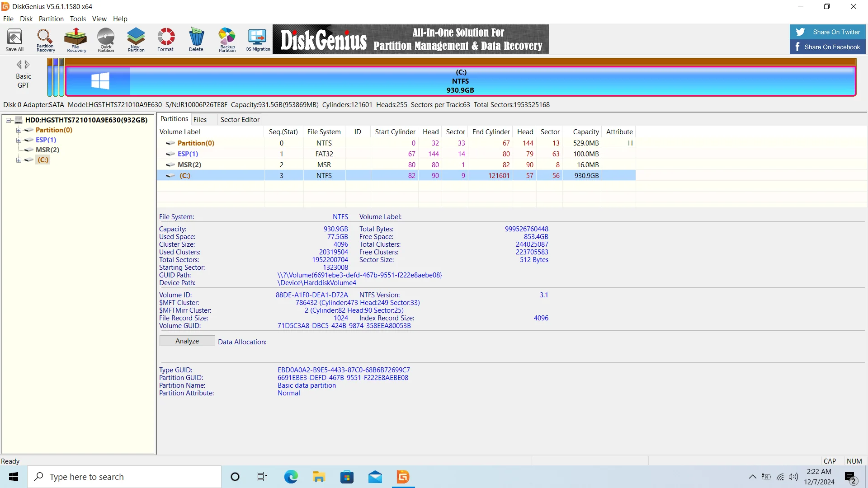Expand Partition(0) in the tree
The width and height of the screenshot is (868, 488).
pyautogui.click(x=19, y=130)
